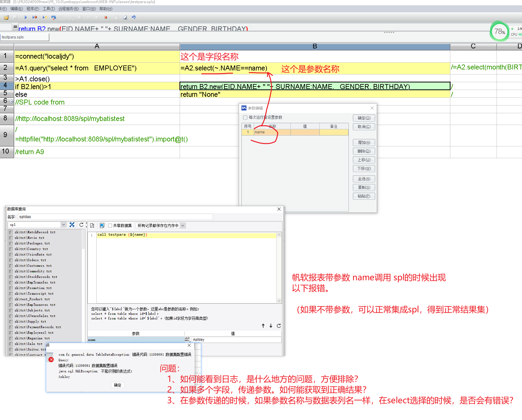Image resolution: width=522 pixels, height=420 pixels.
Task: Click the preview query magnifier icon
Action: (x=92, y=226)
